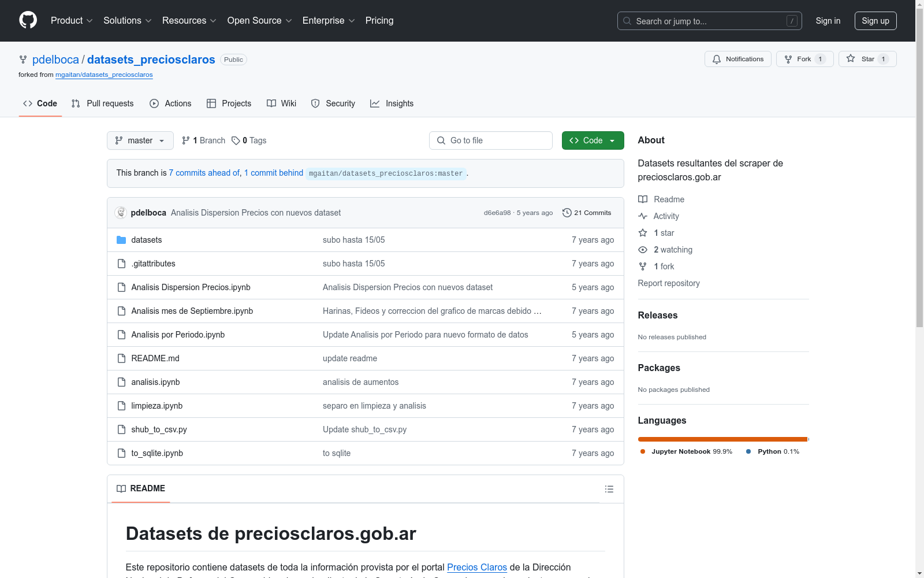Click the tag icon beside 0 Tags
Image resolution: width=924 pixels, height=578 pixels.
tap(236, 140)
